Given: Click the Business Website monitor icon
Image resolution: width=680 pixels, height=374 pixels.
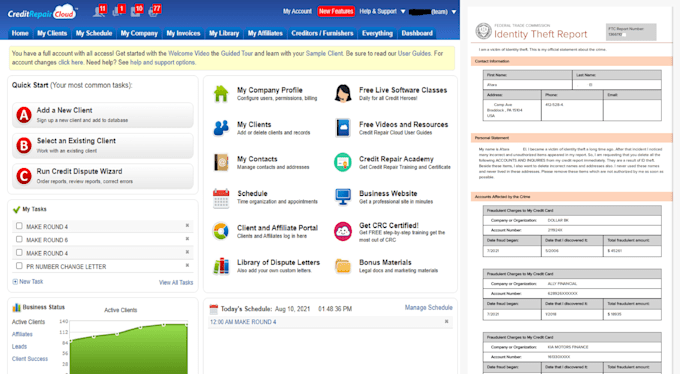Looking at the screenshot, I should point(343,197).
